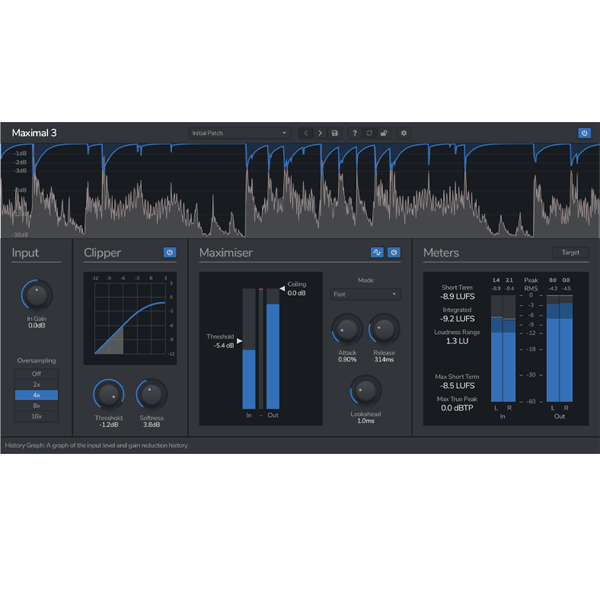Click the Maximiser waveform link icon
600x600 pixels.
point(377,252)
